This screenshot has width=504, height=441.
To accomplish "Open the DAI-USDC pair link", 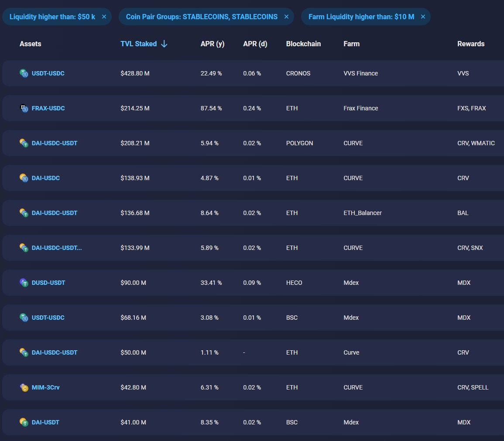I will [46, 178].
